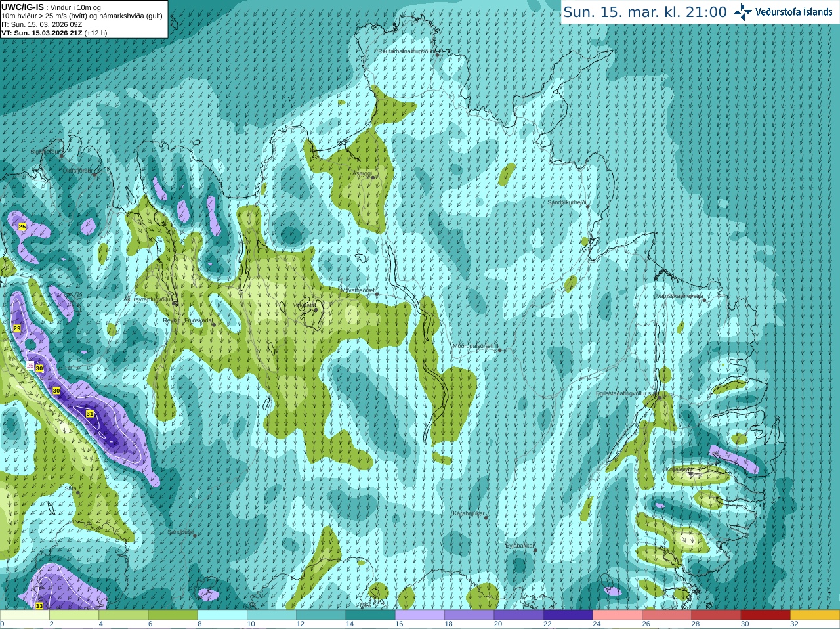This screenshot has width=840, height=629.
Task: Click the 2–4 m/s light green legend swatch
Action: tap(74, 615)
